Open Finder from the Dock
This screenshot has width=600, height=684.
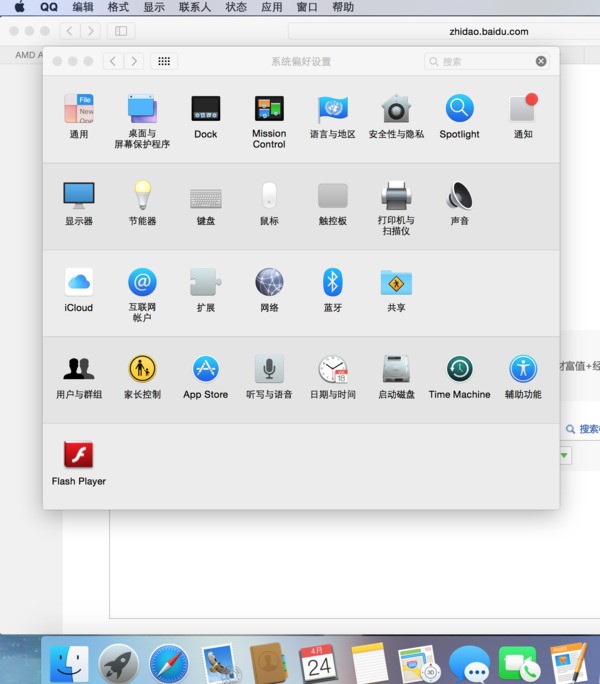click(x=69, y=664)
